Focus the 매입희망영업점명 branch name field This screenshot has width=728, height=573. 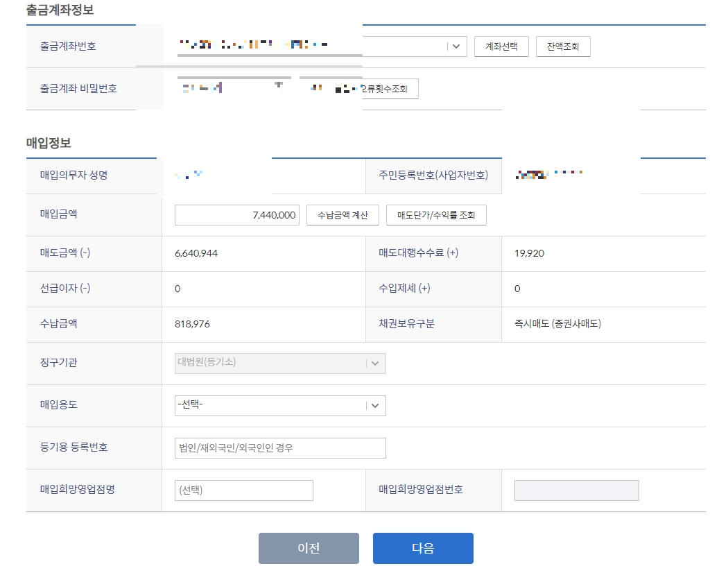click(243, 490)
